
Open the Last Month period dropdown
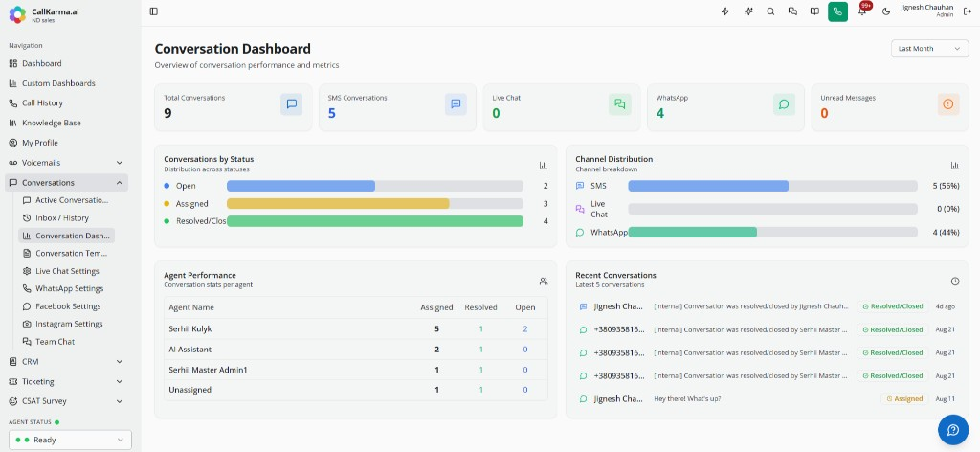tap(929, 49)
